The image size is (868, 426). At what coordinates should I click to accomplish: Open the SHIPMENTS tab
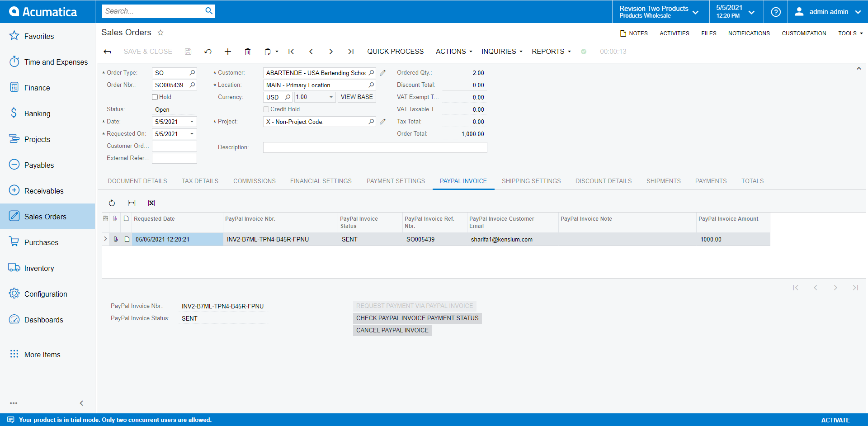pyautogui.click(x=663, y=181)
